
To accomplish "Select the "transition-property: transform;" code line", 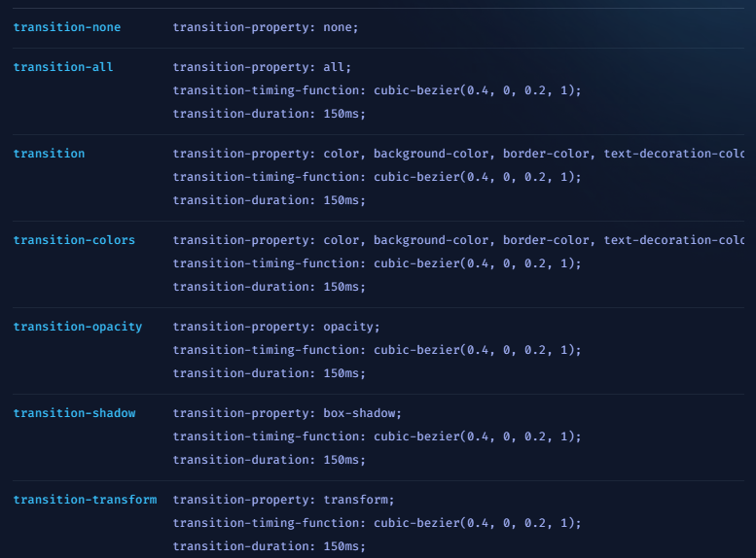I will point(283,500).
